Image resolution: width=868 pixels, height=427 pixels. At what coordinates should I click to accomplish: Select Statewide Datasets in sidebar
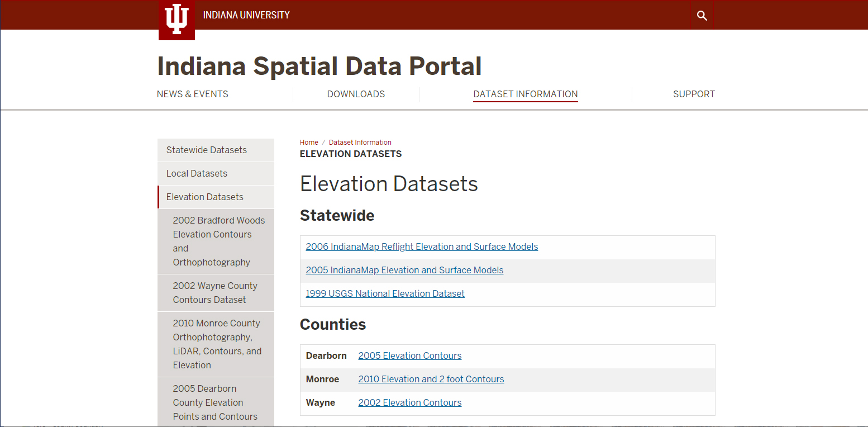[207, 150]
